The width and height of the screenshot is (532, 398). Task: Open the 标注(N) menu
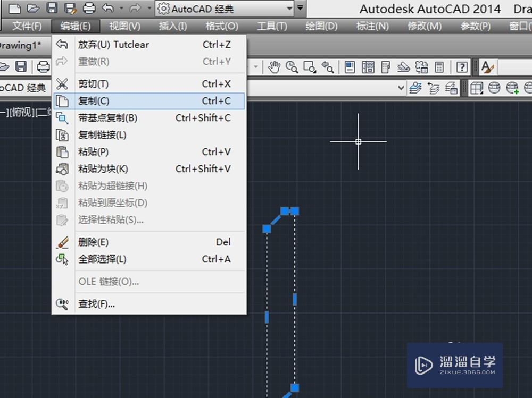(372, 26)
